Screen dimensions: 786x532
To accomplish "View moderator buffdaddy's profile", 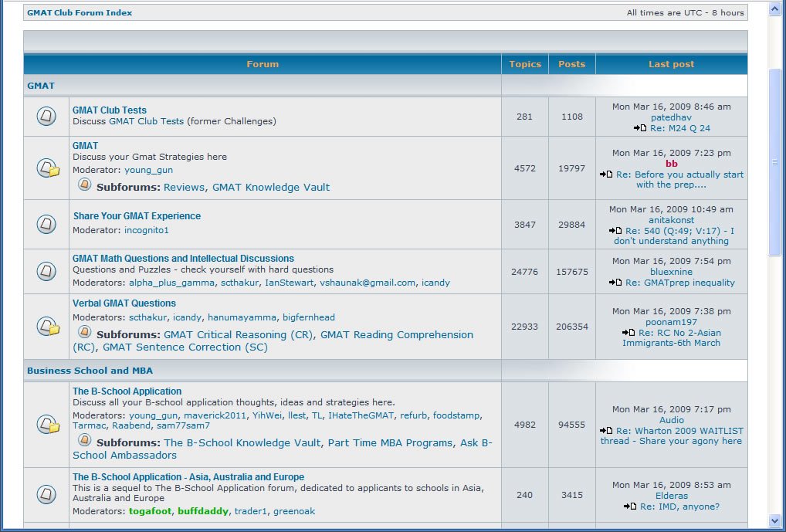I will pyautogui.click(x=203, y=511).
